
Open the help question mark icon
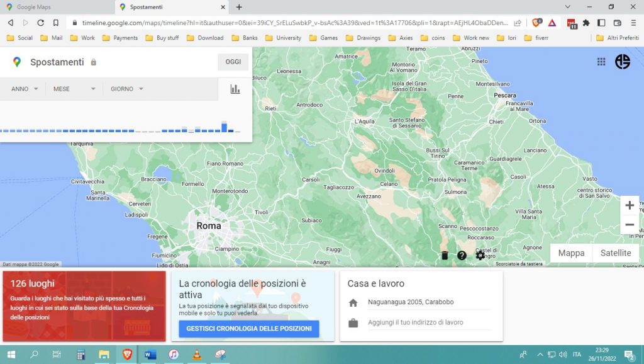click(x=462, y=255)
